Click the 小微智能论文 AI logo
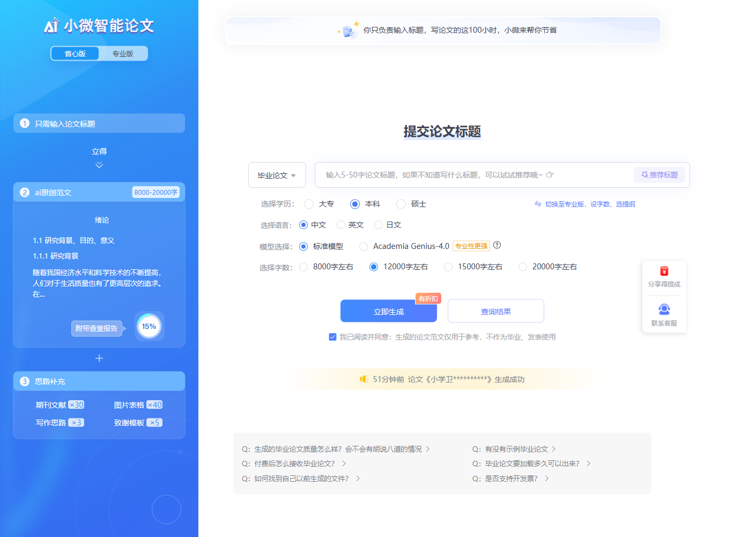 (x=51, y=25)
